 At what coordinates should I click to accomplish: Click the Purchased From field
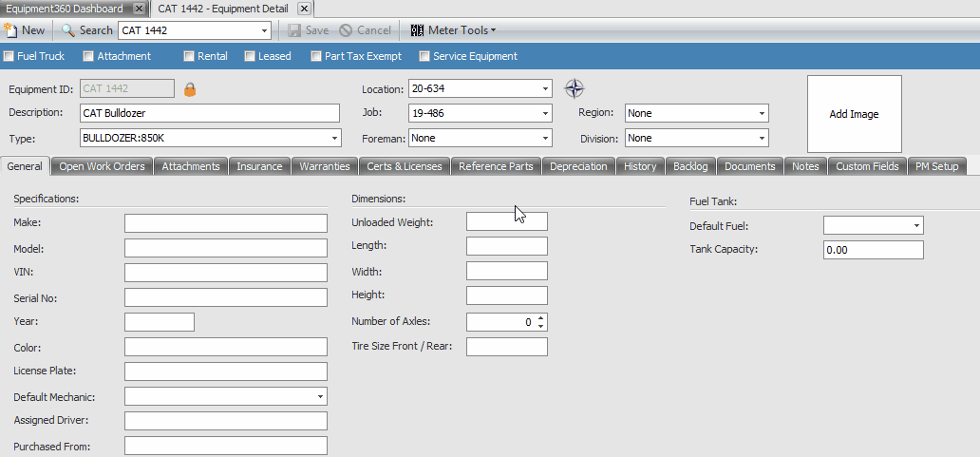coord(226,446)
